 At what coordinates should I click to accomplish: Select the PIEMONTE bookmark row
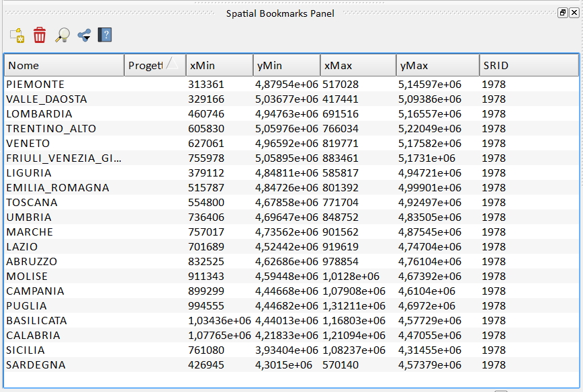(x=36, y=85)
